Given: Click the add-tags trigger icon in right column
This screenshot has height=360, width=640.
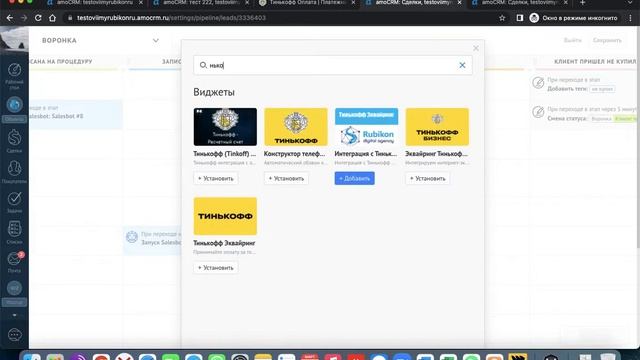Looking at the screenshot, I should [x=538, y=83].
